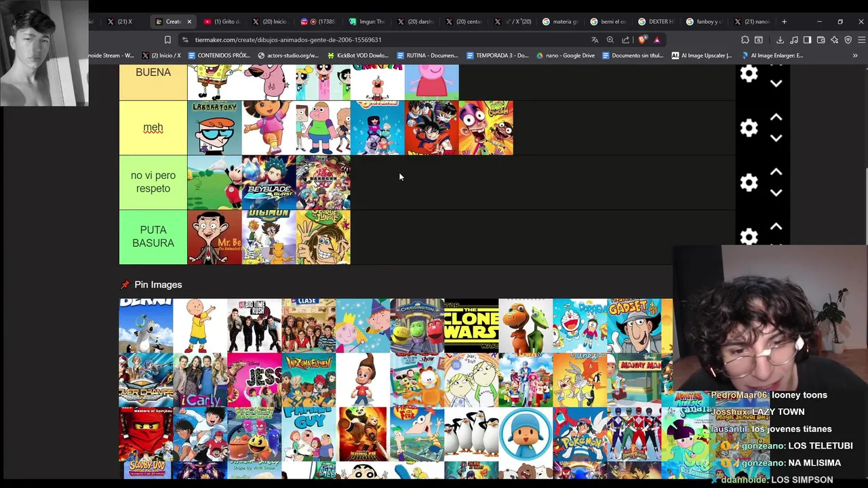Click the bookmark icon left of address bar
The image size is (868, 488).
click(x=167, y=40)
